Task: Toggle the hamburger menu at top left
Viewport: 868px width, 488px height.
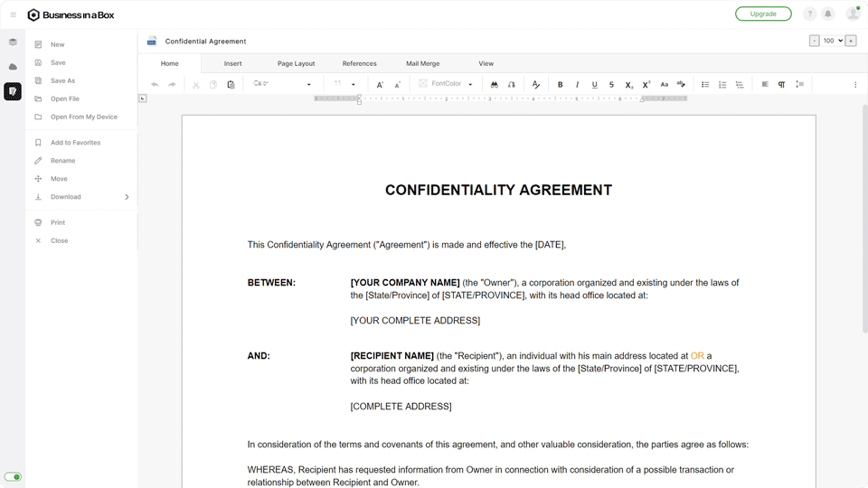Action: [x=14, y=15]
